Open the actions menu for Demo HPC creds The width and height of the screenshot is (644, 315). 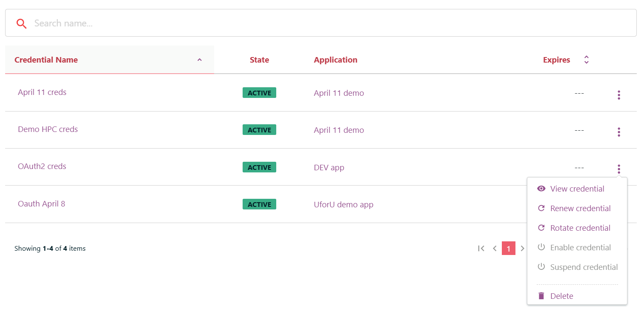pyautogui.click(x=618, y=132)
